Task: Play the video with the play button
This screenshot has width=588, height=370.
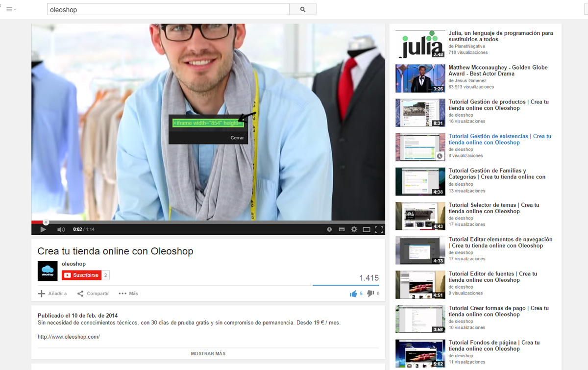Action: [x=43, y=229]
